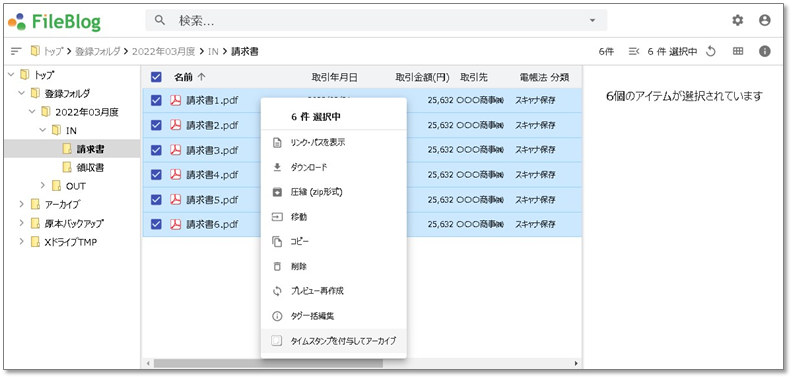Choose 圧縮 (zip形式) in context menu

pyautogui.click(x=333, y=192)
